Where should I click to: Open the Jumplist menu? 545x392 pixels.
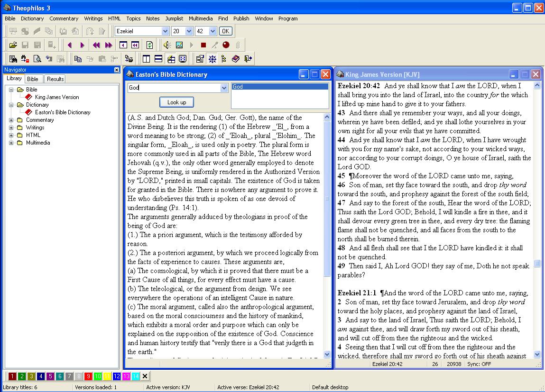[x=174, y=18]
